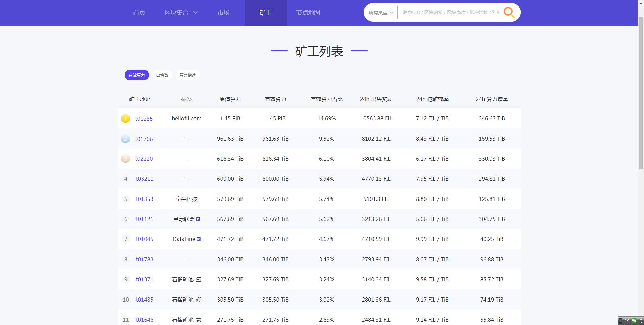This screenshot has height=325, width=644.
Task: Click the 8.80 FIL / TiB efficiency value
Action: pyautogui.click(x=432, y=199)
